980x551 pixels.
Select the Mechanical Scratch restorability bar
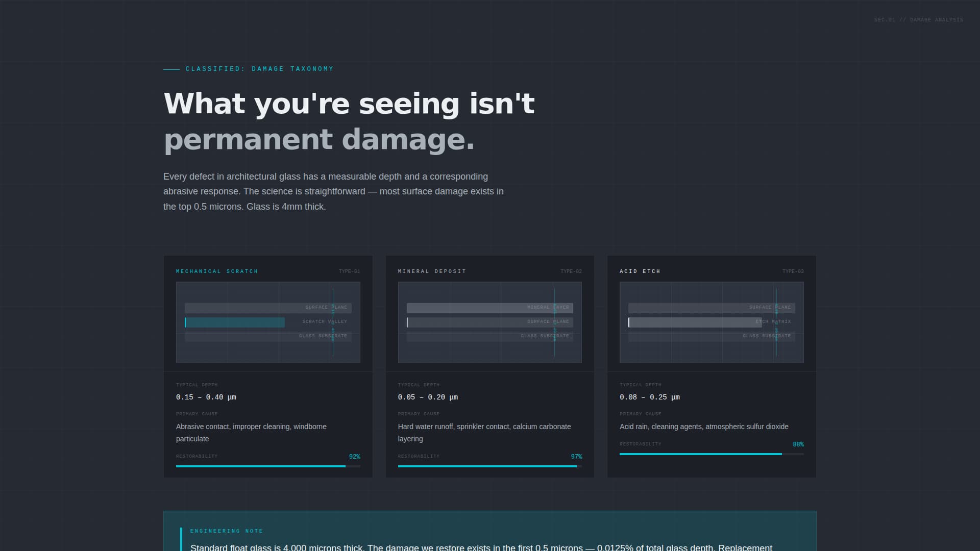click(268, 466)
